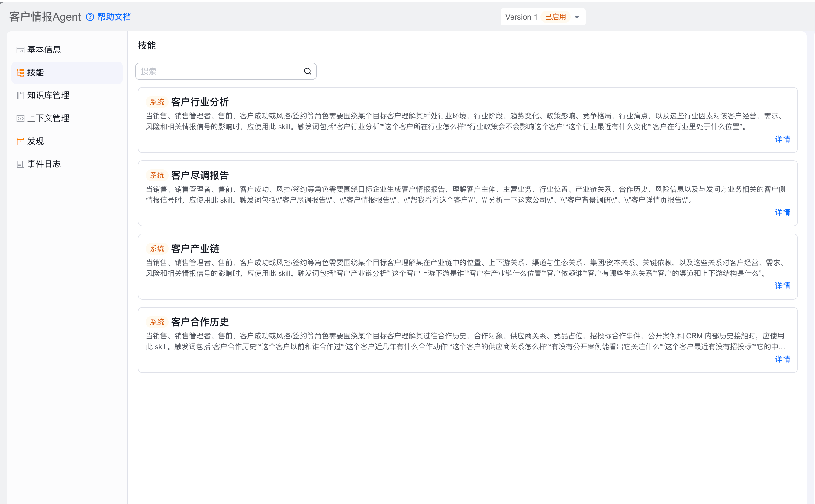View 详情 for 客户产业链
The width and height of the screenshot is (815, 504).
point(782,286)
